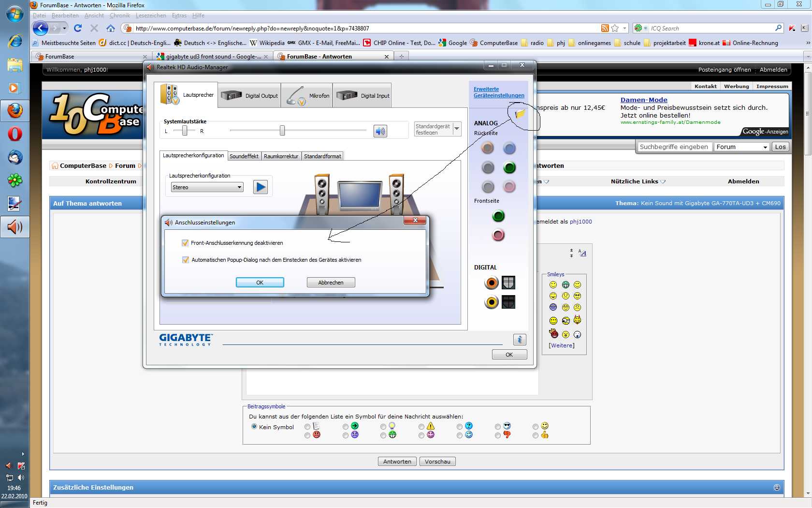Go back with Firefox's back arrow

(x=41, y=28)
